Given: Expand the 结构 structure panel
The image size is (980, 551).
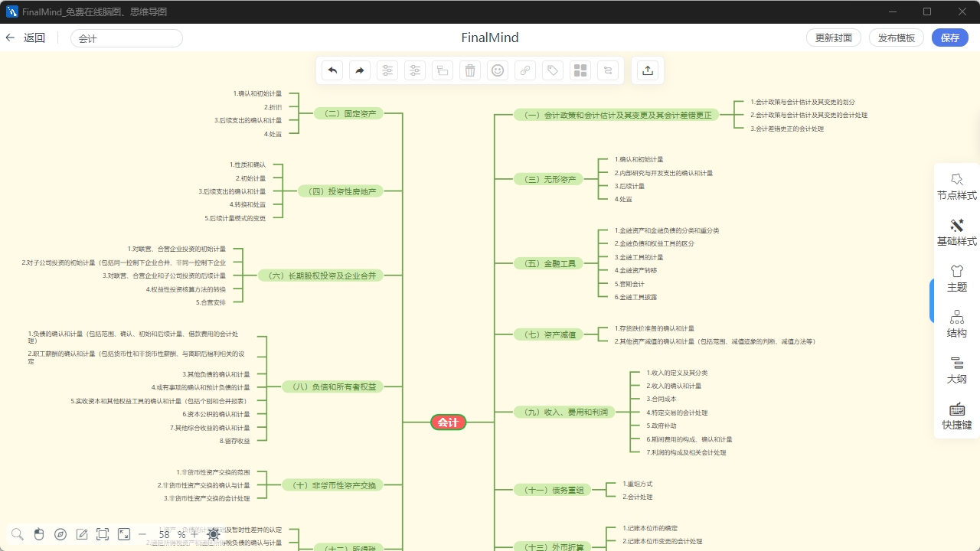Looking at the screenshot, I should coord(956,324).
